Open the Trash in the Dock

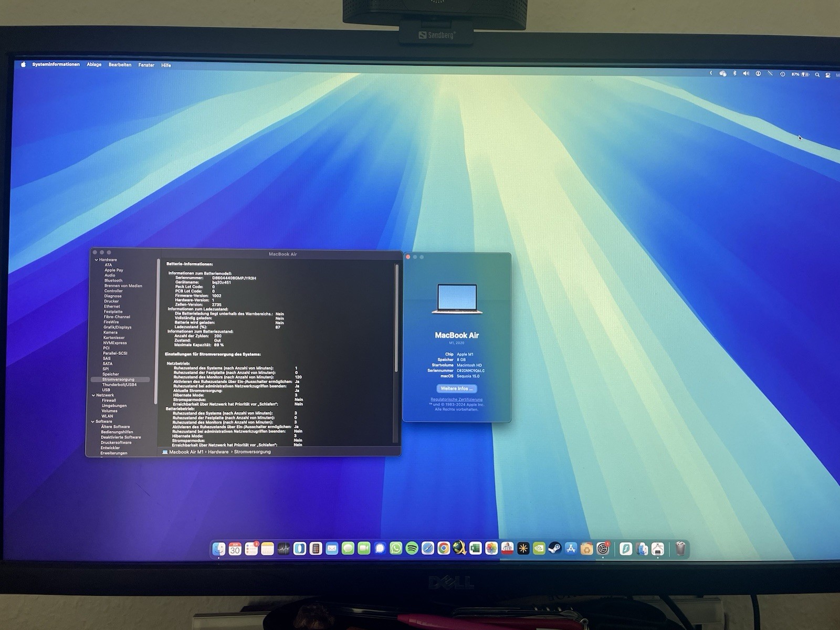tap(680, 549)
